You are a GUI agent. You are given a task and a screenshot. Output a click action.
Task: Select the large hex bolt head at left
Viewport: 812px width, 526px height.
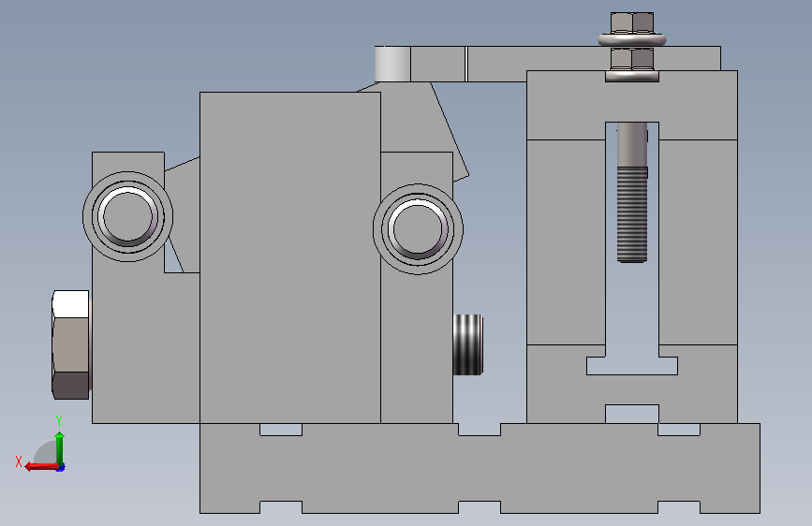pos(71,344)
